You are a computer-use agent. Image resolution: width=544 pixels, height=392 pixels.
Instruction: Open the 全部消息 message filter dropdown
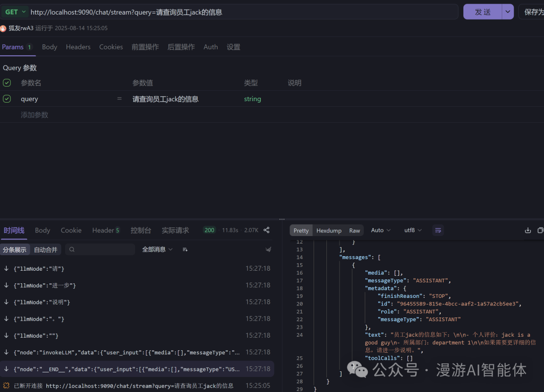[x=157, y=249]
